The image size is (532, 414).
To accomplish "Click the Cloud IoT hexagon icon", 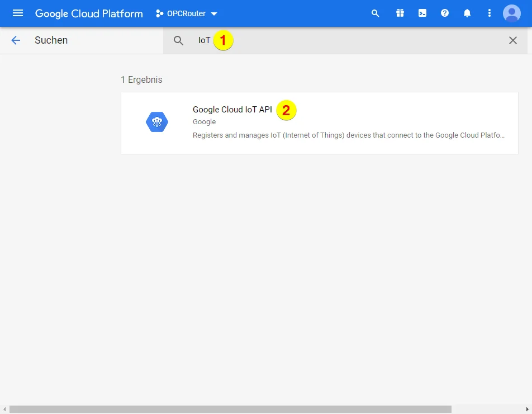I will [157, 122].
